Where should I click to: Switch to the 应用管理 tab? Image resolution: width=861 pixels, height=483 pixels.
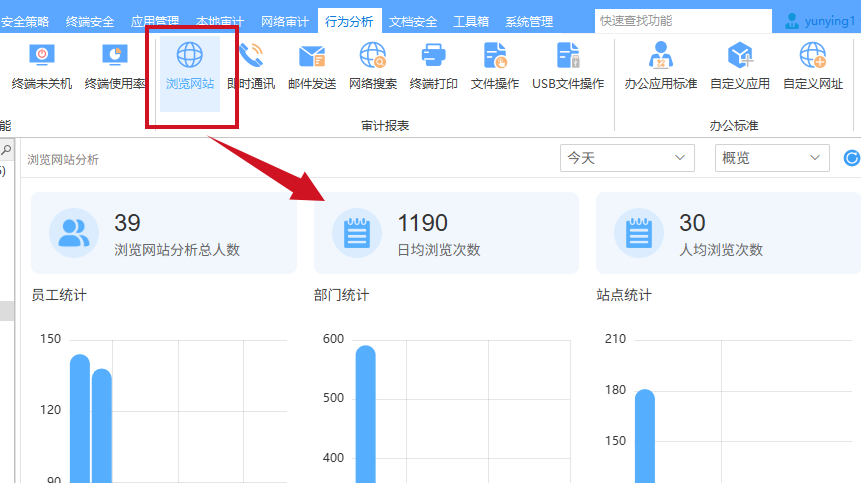155,21
